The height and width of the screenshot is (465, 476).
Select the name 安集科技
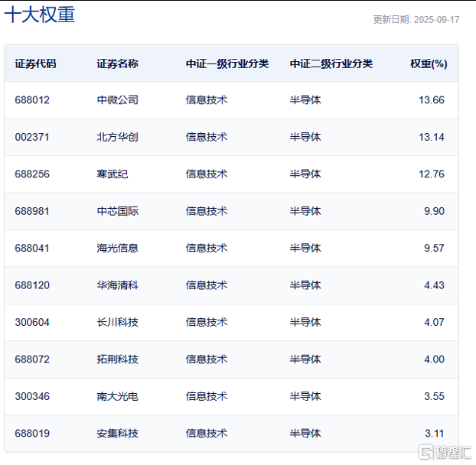(118, 434)
